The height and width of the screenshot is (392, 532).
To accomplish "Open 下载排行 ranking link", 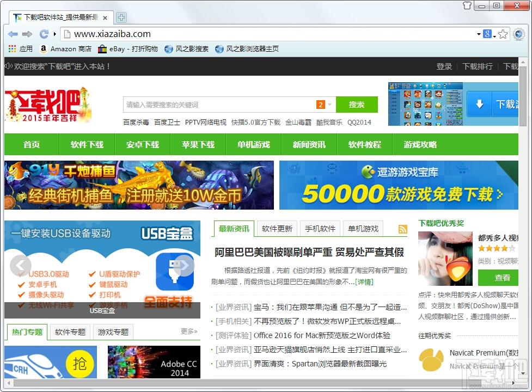I will coord(478,66).
